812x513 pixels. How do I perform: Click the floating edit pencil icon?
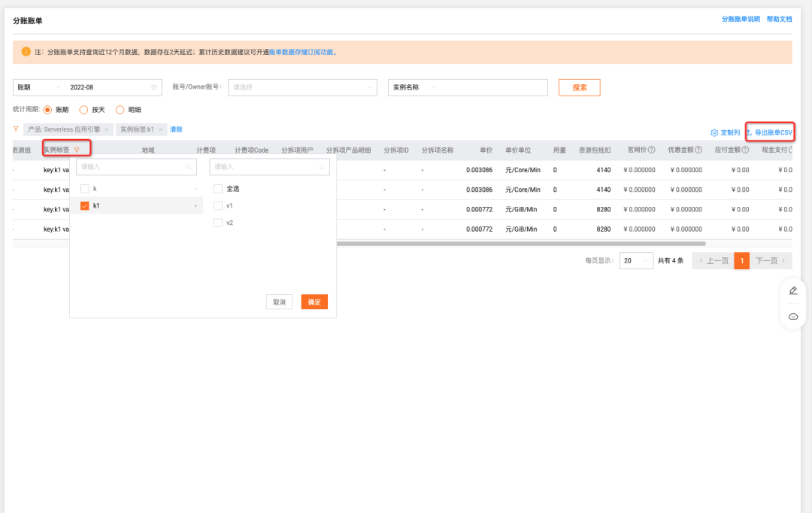point(793,290)
